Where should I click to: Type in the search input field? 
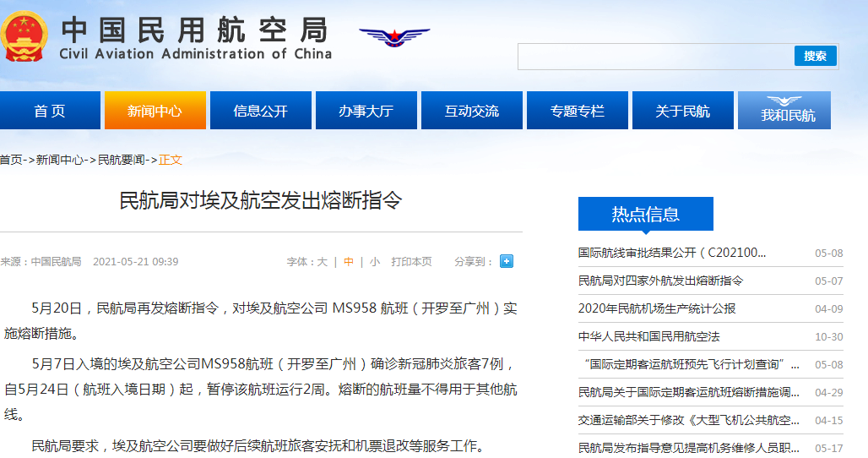(656, 56)
